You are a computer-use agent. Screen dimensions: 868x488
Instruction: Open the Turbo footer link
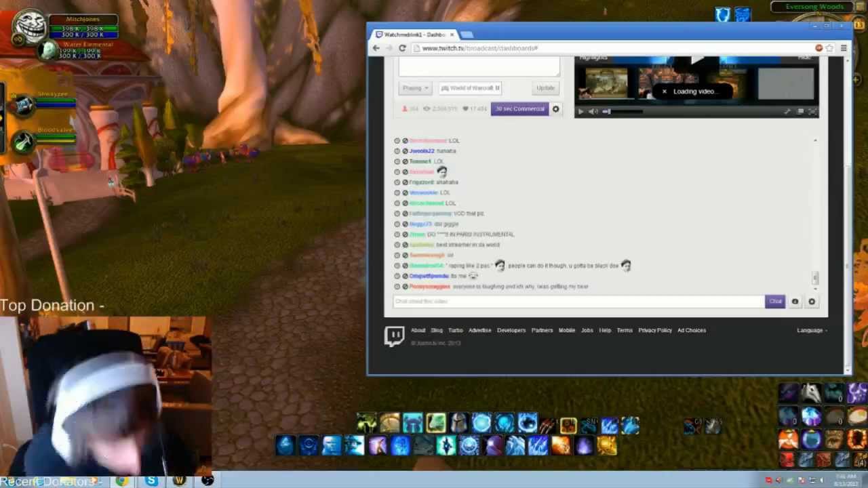click(456, 331)
